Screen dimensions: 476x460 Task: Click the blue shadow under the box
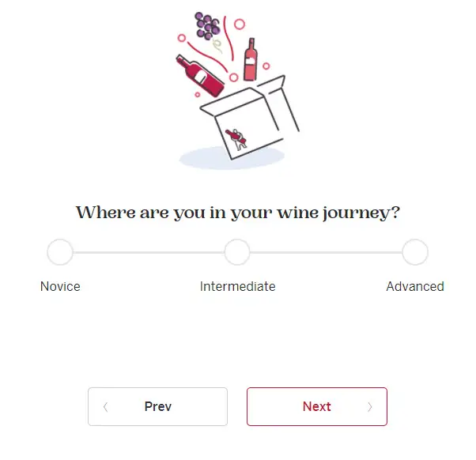pyautogui.click(x=232, y=158)
